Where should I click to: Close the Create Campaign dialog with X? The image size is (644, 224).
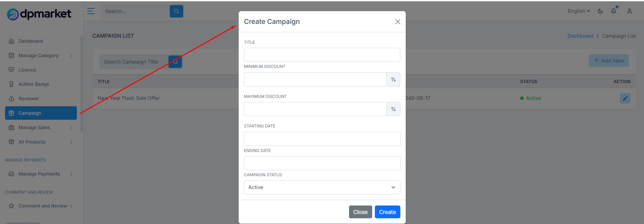point(398,22)
